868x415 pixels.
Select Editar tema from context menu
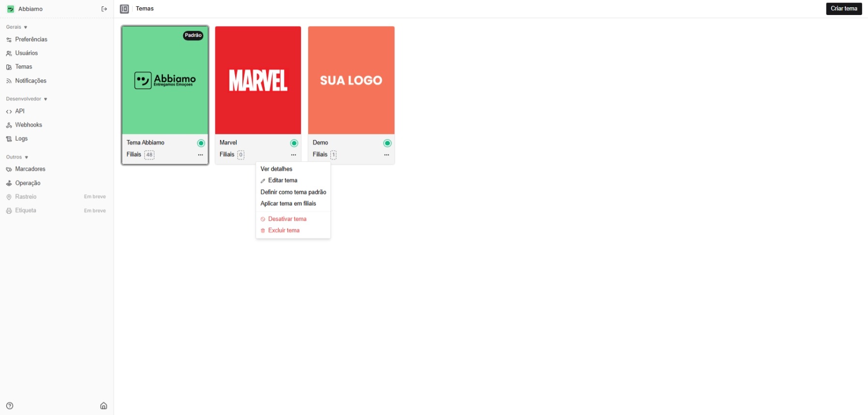tap(283, 181)
